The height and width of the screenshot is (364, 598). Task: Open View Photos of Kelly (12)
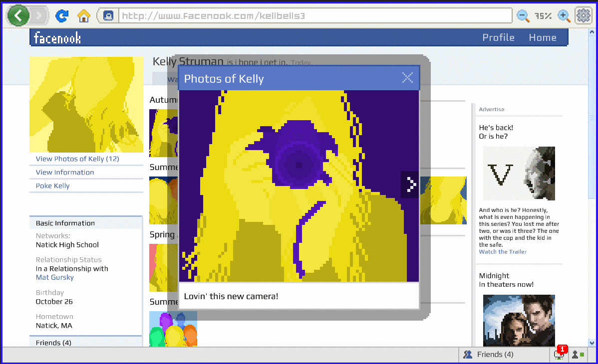click(x=77, y=159)
